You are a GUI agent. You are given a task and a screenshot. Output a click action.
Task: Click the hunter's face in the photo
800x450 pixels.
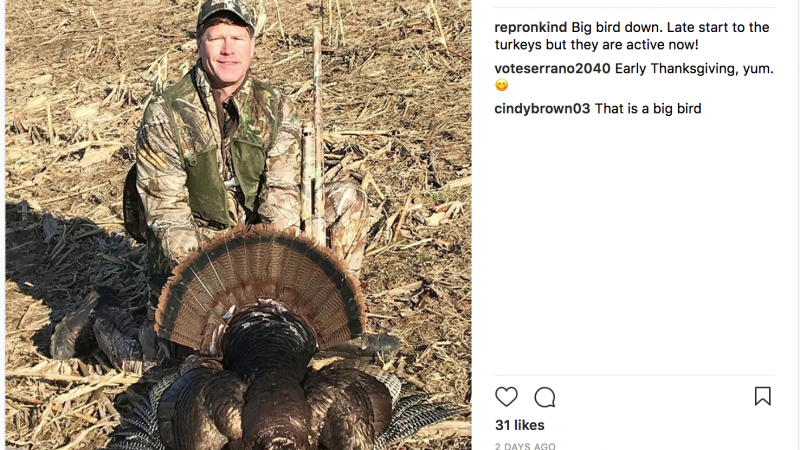point(224,53)
